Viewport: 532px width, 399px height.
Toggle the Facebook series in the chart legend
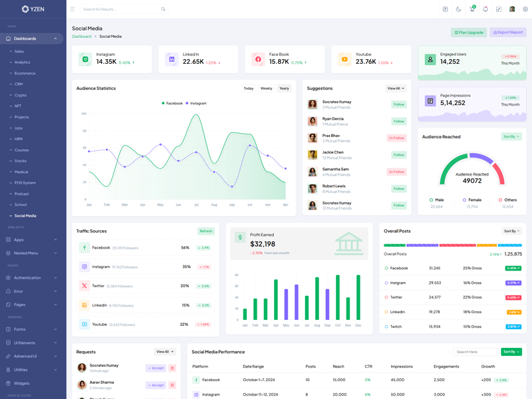[172, 103]
